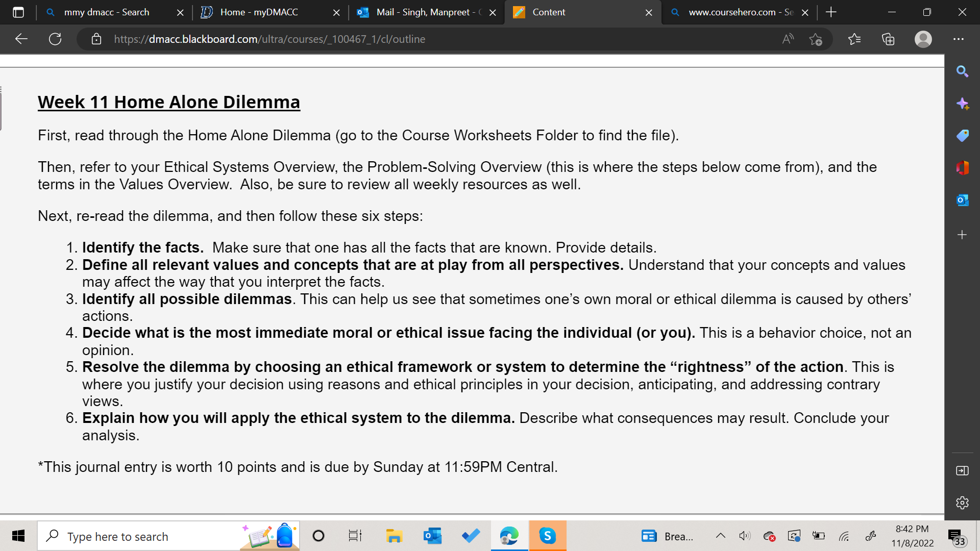
Task: Open the Edge sidebar settings gear
Action: pyautogui.click(x=962, y=503)
